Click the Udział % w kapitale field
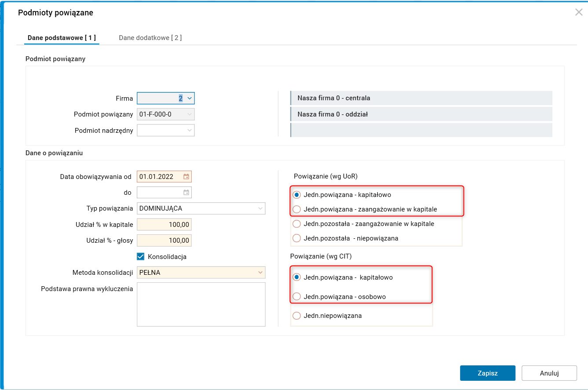588x390 pixels. pos(164,225)
